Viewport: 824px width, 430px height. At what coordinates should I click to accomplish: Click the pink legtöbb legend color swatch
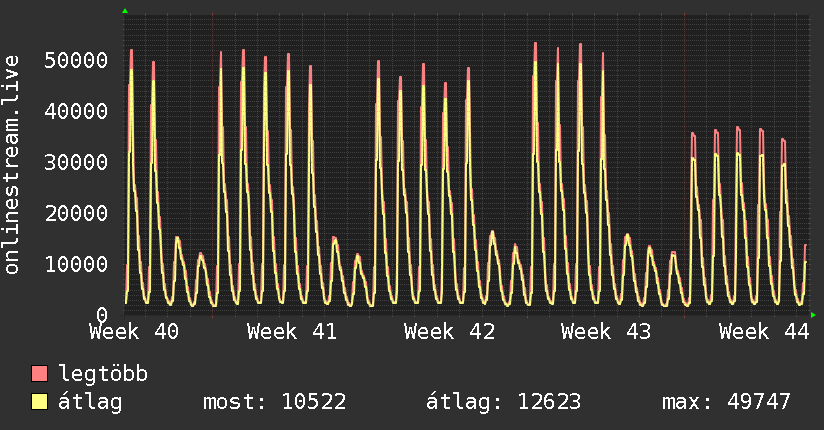point(39,374)
